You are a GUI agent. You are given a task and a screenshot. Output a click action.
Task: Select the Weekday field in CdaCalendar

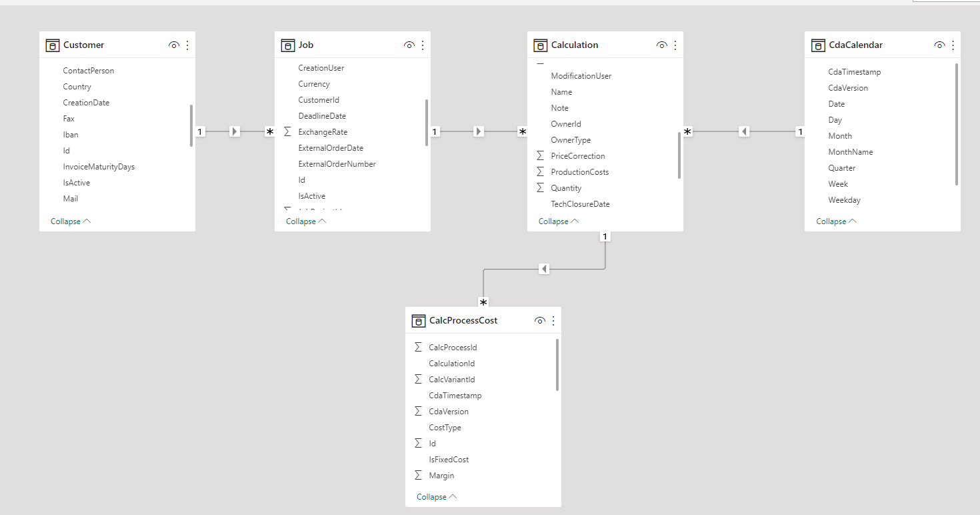pyautogui.click(x=844, y=200)
